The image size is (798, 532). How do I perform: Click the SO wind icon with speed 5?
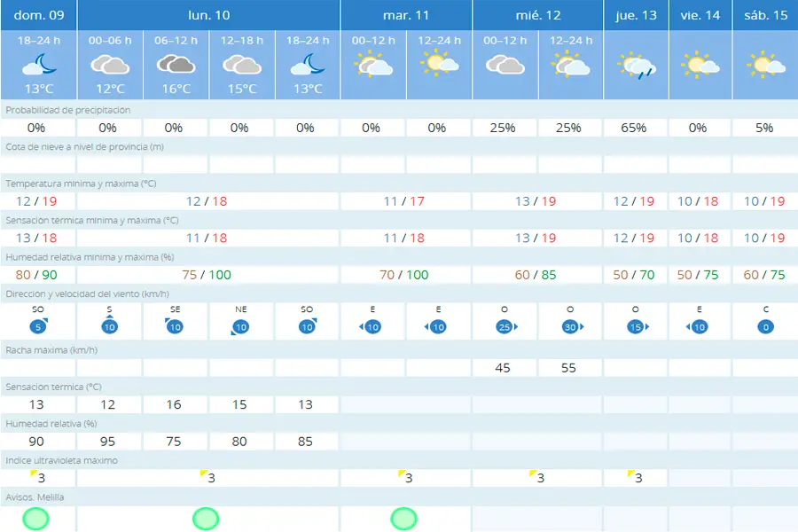click(x=38, y=325)
